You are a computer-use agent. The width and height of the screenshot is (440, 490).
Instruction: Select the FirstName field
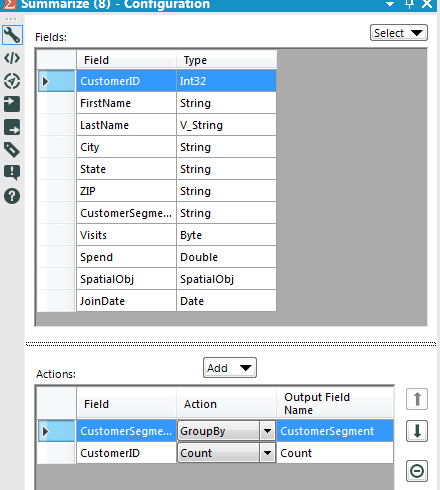126,103
